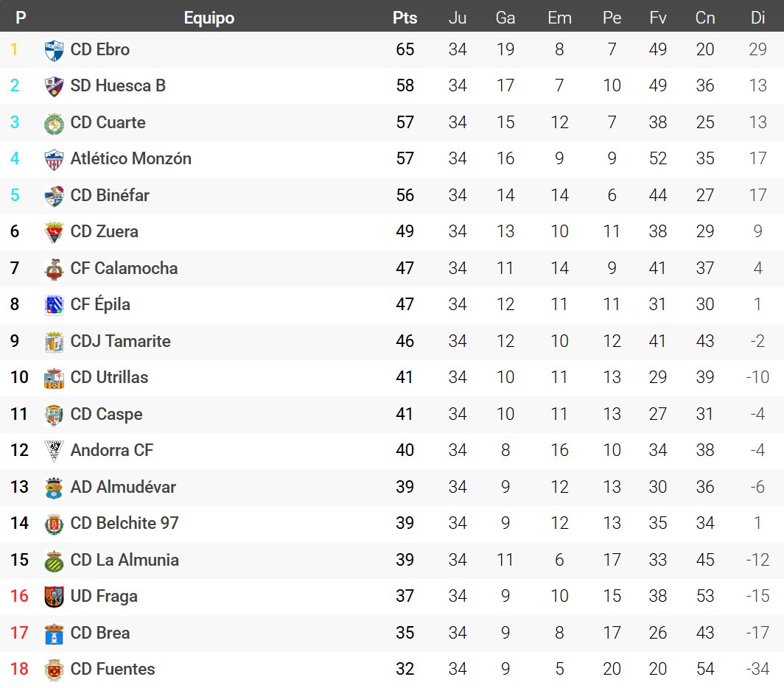Open the CD Belchite 97 link
Viewport: 784px width, 688px height.
click(125, 523)
